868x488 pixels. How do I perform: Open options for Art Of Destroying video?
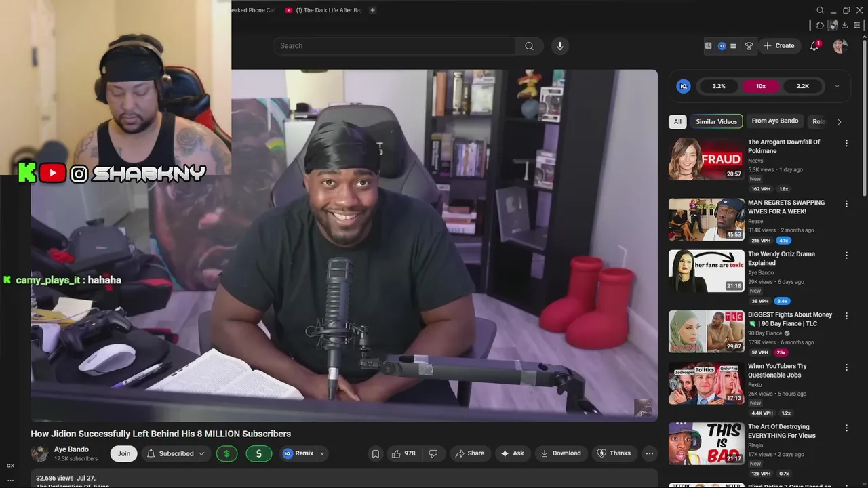(846, 428)
